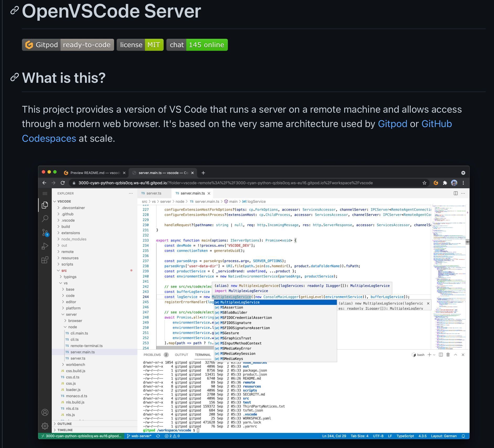Viewport: 494px width, 448px height.
Task: Open the Manage gear icon
Action: click(45, 426)
